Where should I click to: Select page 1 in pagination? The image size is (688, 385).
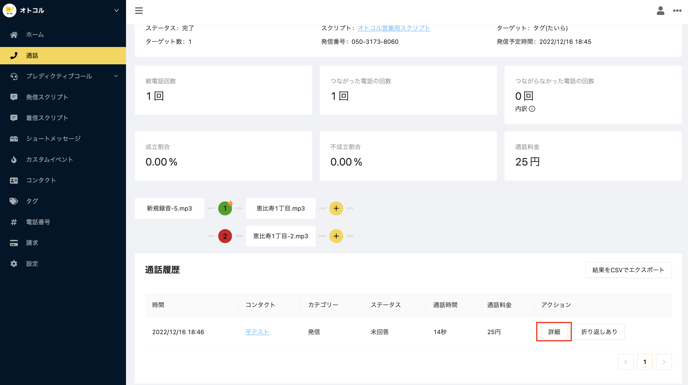[645, 362]
